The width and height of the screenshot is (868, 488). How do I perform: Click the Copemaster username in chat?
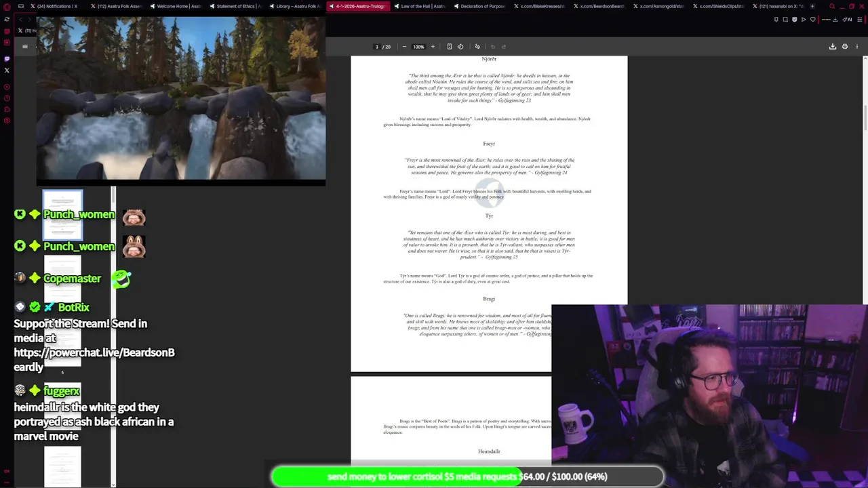[72, 279]
